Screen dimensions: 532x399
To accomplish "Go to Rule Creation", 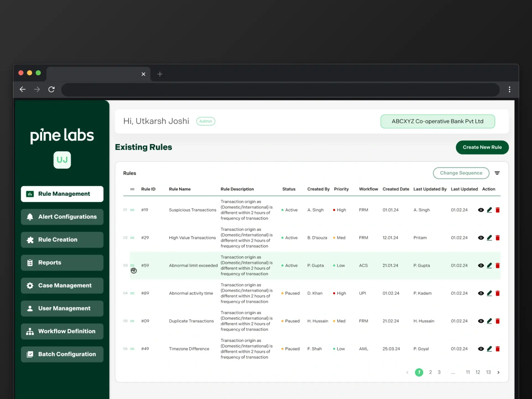I will point(62,240).
